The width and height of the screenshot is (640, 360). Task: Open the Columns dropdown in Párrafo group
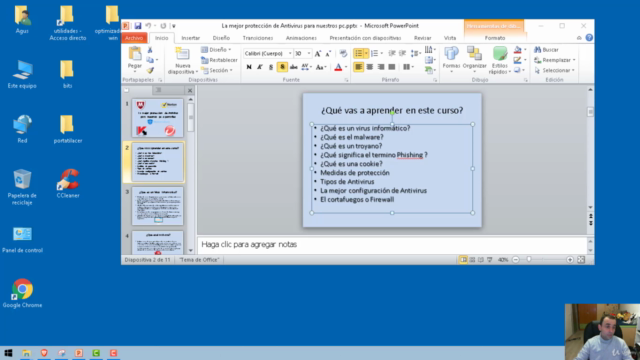(x=409, y=67)
